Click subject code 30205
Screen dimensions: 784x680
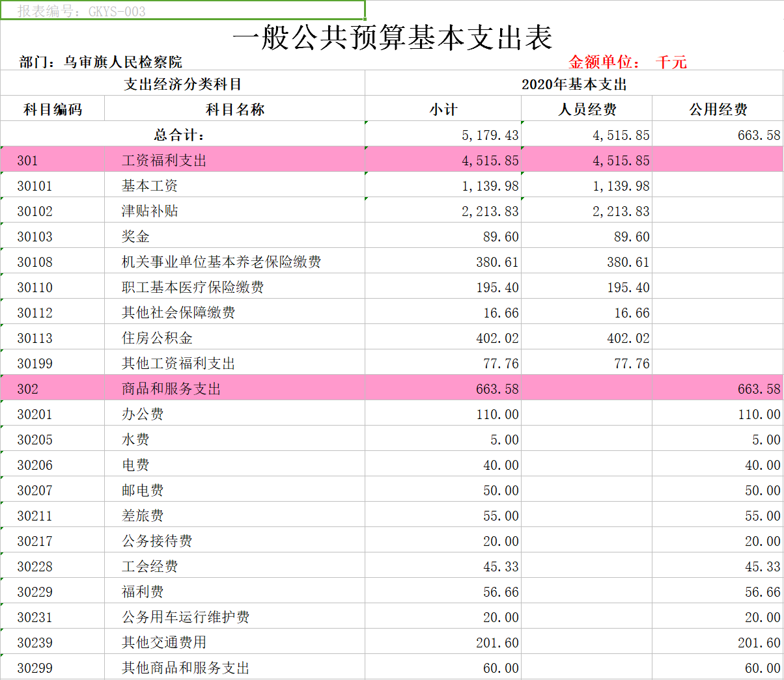tap(53, 439)
